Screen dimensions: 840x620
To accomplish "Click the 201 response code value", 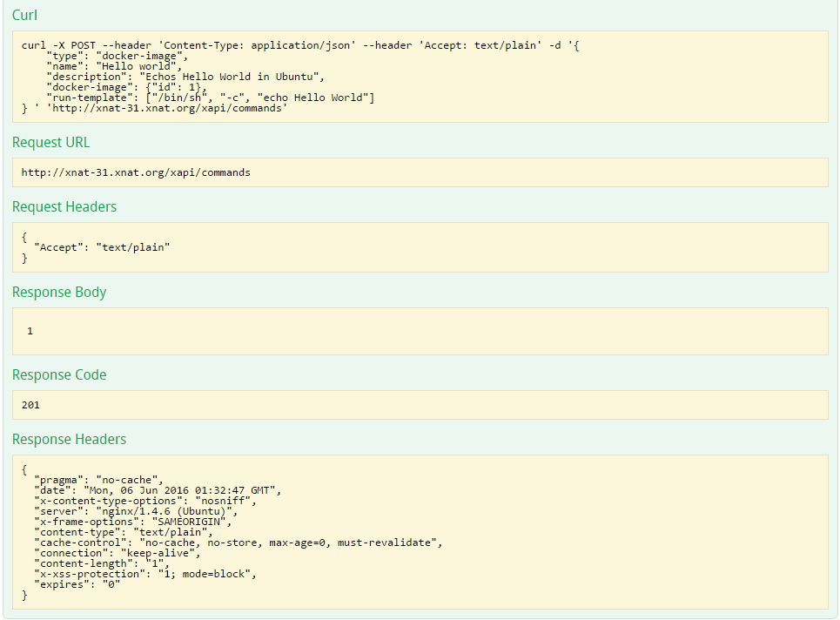I will [30, 405].
